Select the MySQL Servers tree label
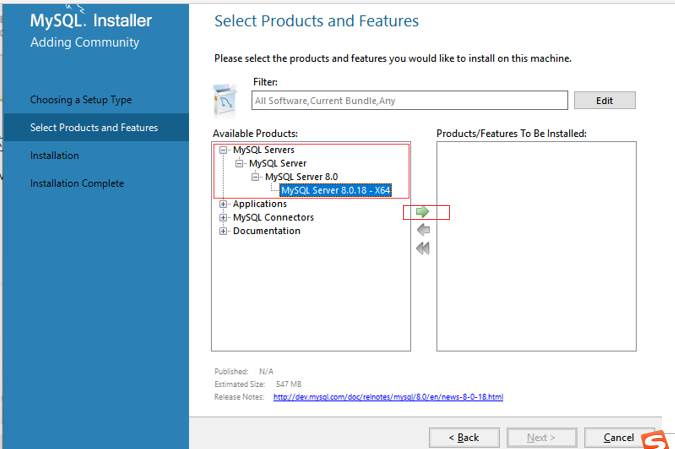The width and height of the screenshot is (675, 449). pyautogui.click(x=263, y=150)
